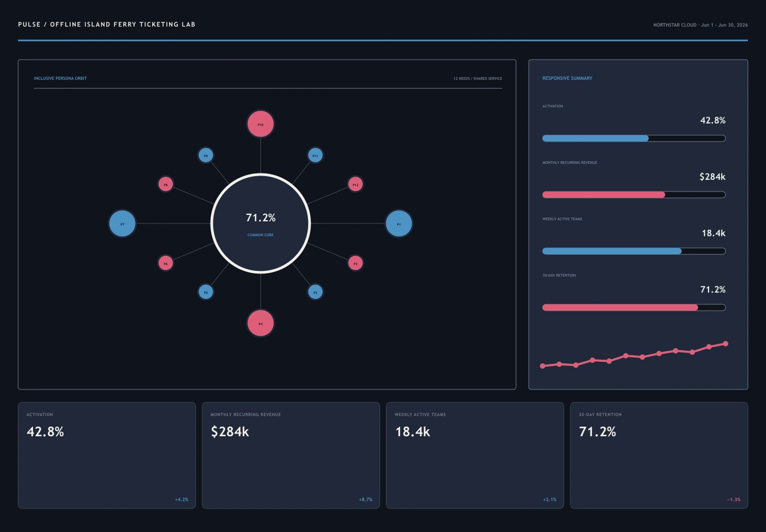Click "18.4k" on the Weekly Active Teams card
The height and width of the screenshot is (532, 766).
click(413, 431)
